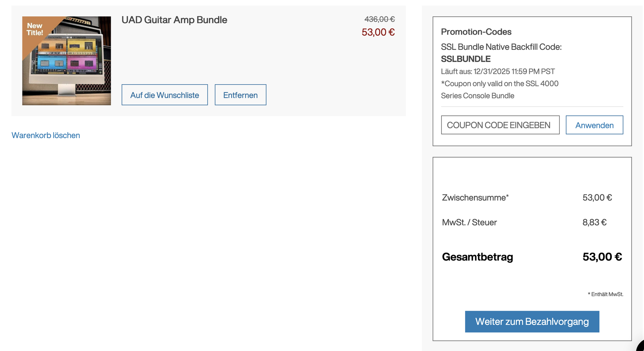This screenshot has width=644, height=351.
Task: Click the sale price 53,00 €
Action: [x=378, y=32]
